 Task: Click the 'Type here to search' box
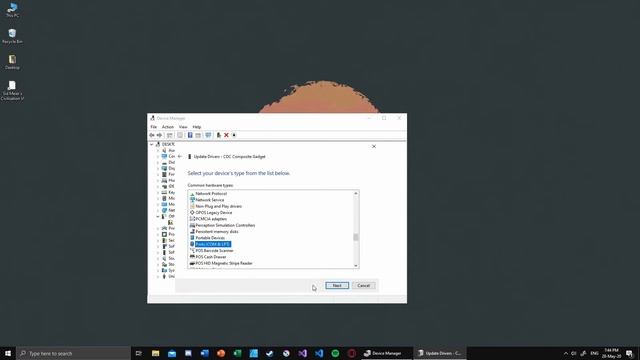73,353
